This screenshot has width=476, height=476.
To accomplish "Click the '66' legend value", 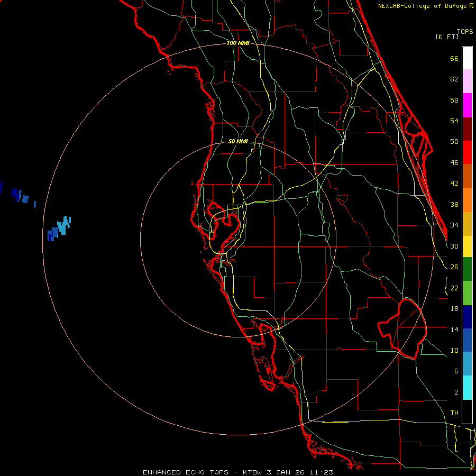I will (x=454, y=59).
